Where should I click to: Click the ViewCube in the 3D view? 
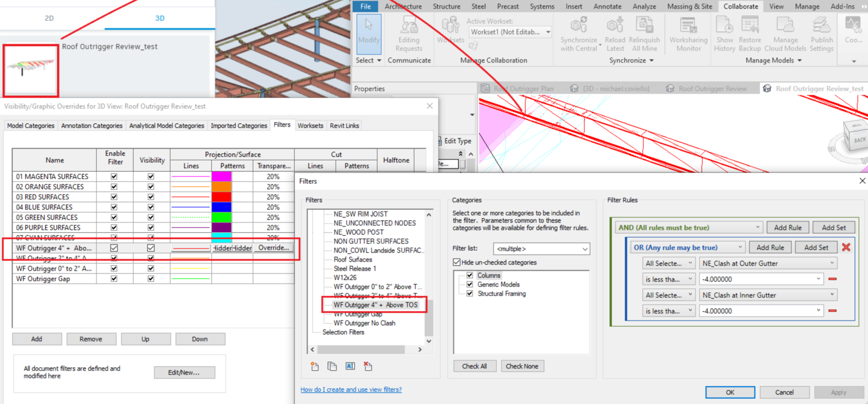coord(856,136)
